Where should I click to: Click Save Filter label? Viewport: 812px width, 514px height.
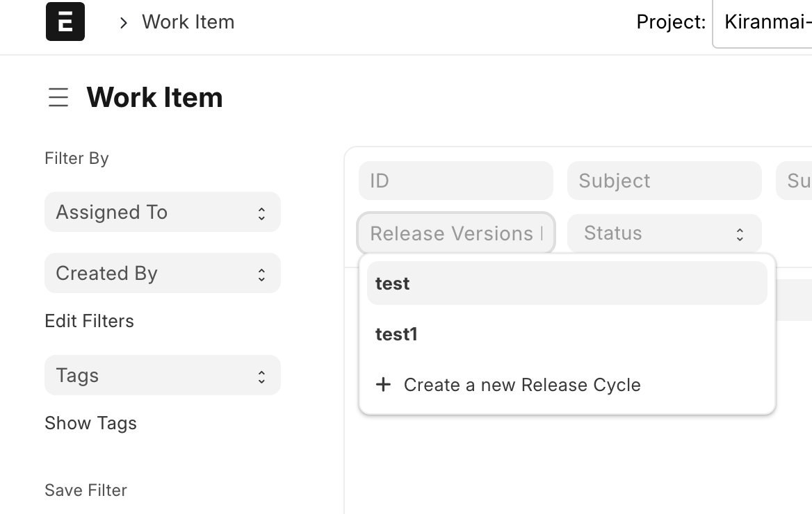point(86,490)
